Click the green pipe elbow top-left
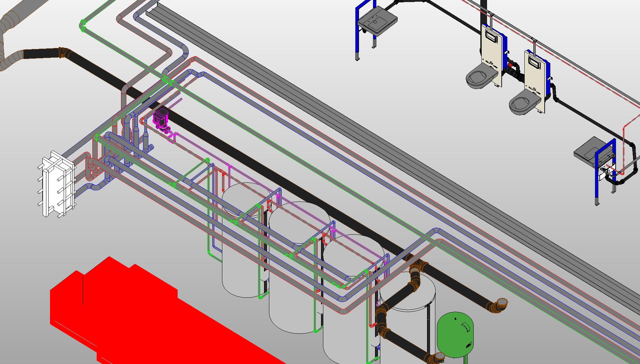The image size is (640, 364). [x=82, y=25]
